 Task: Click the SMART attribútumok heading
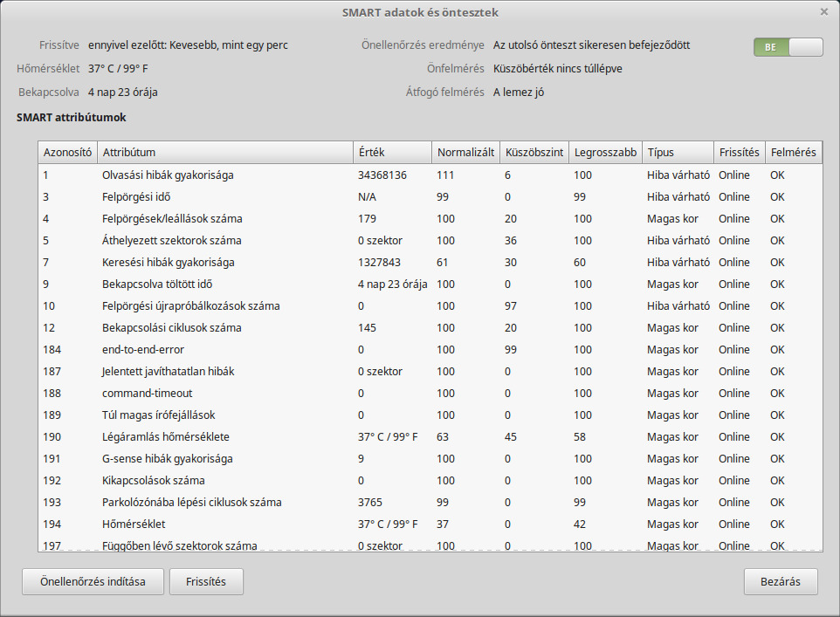pyautogui.click(x=72, y=117)
